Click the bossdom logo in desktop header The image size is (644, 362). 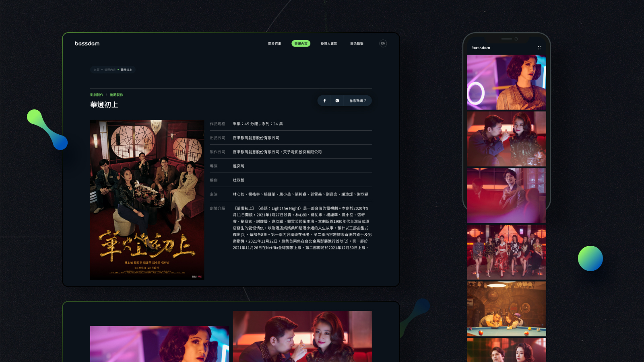tap(87, 43)
